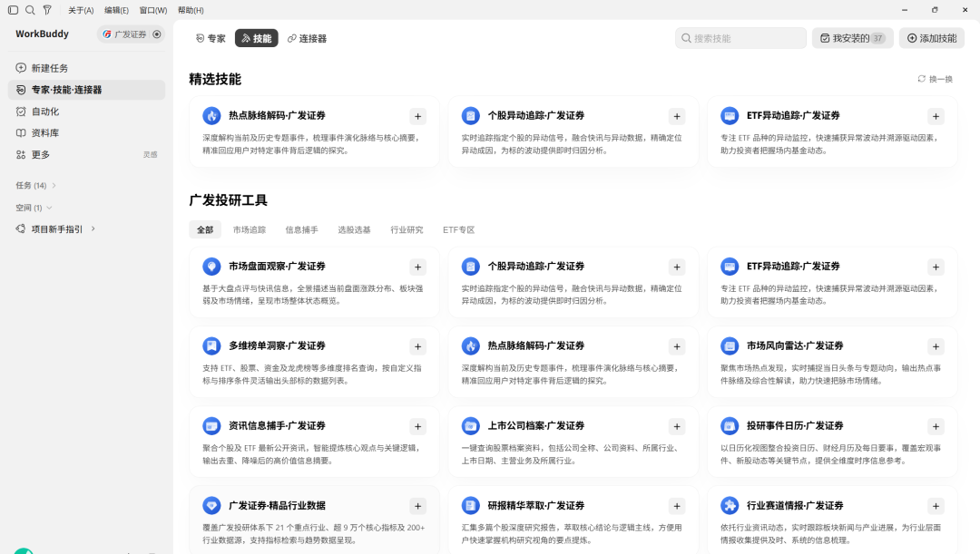Focus the 搜索技能 search field
This screenshot has width=980, height=554.
coord(740,38)
